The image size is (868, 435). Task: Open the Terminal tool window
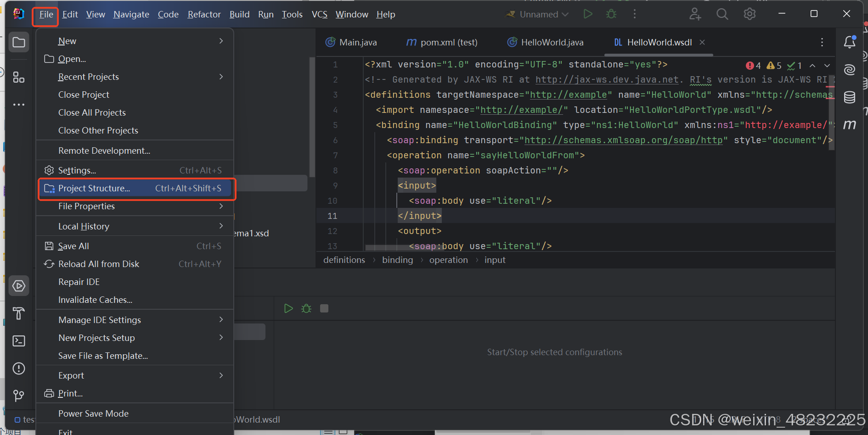pyautogui.click(x=19, y=341)
